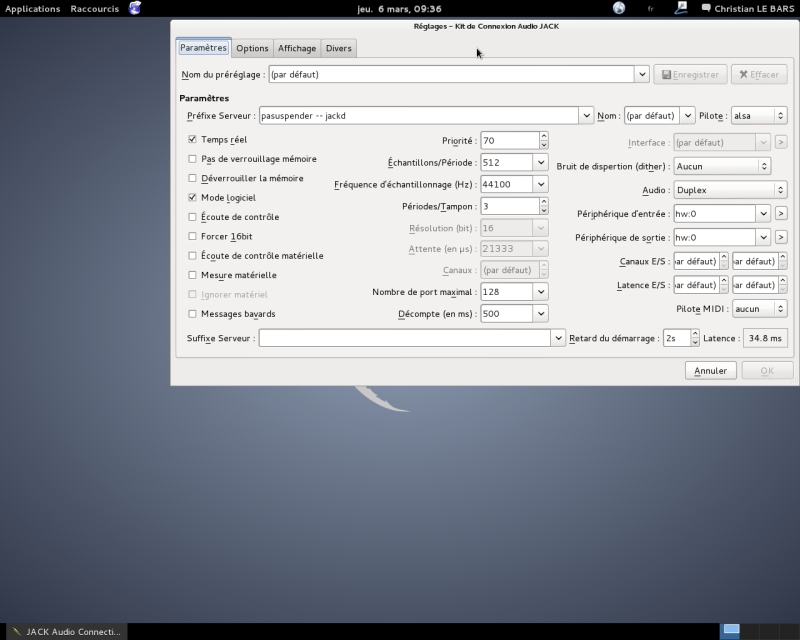Tick the Forcer 16bit checkbox
This screenshot has height=640, width=800.
pos(192,236)
